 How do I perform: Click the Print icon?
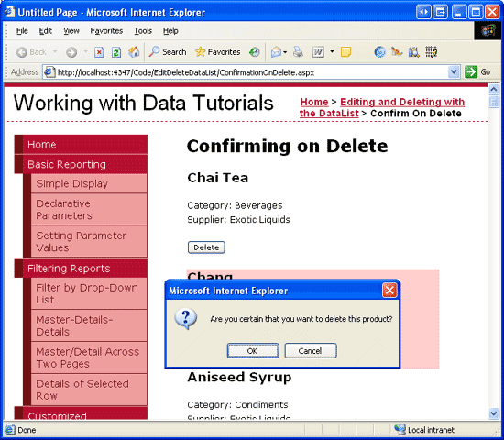(298, 52)
